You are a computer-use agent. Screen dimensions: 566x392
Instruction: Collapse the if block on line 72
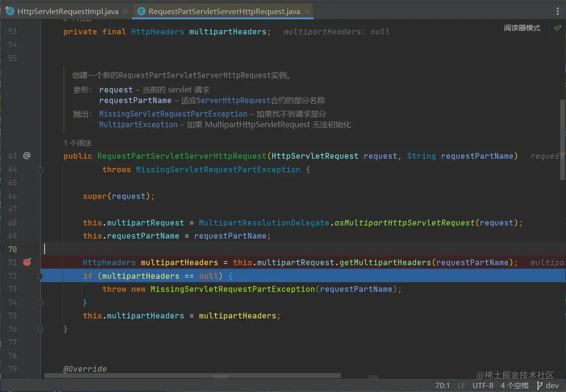click(x=41, y=276)
